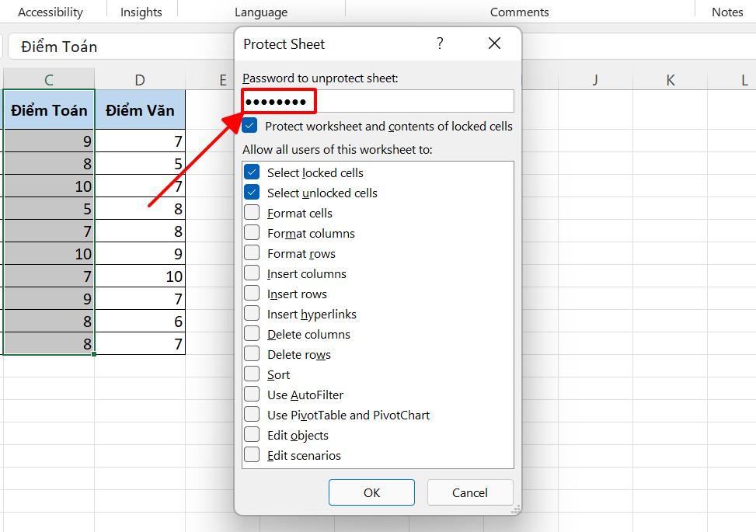Enable the Edit scenarios checkbox
Image resolution: width=756 pixels, height=532 pixels.
(x=252, y=455)
